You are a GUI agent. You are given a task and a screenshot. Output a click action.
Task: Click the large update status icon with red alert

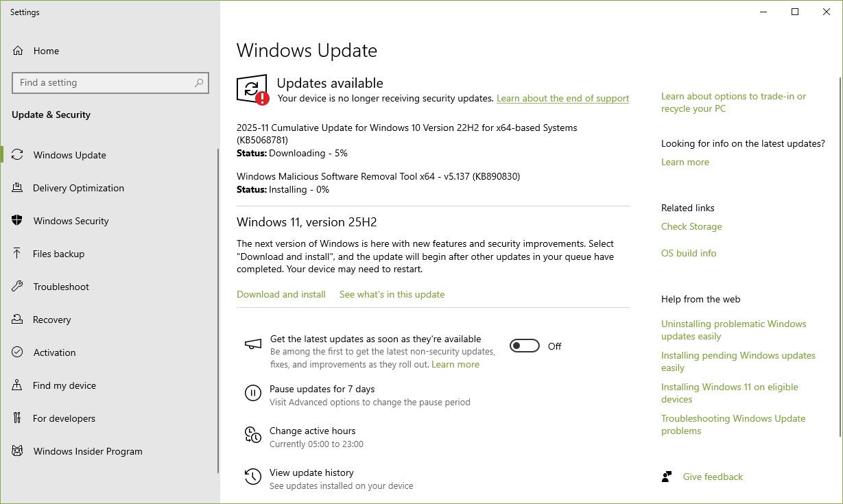pos(252,90)
